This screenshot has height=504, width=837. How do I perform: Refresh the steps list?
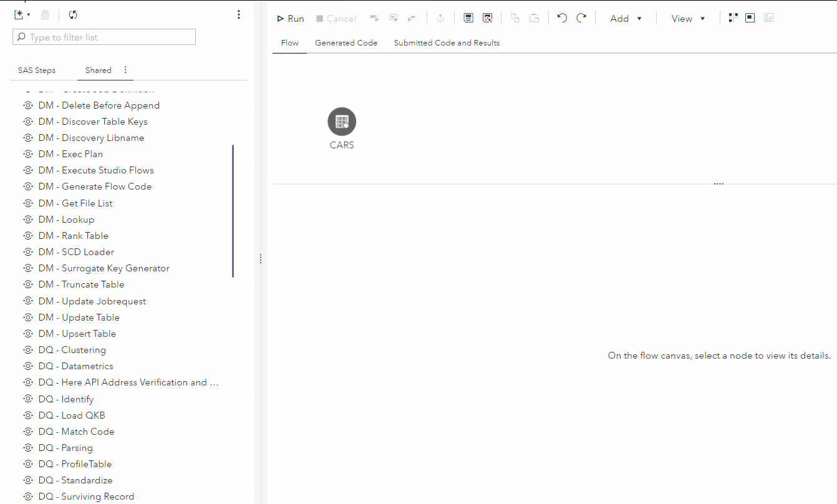73,15
